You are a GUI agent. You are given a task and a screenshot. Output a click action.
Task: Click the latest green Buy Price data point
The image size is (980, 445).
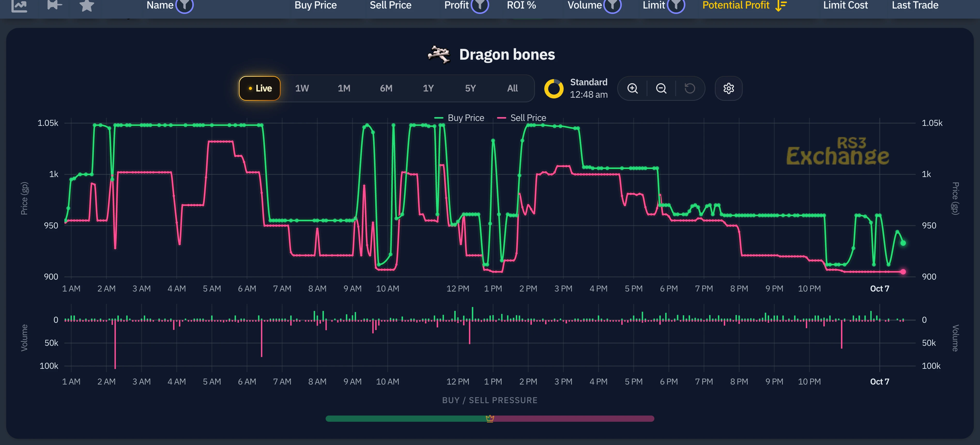click(x=903, y=243)
